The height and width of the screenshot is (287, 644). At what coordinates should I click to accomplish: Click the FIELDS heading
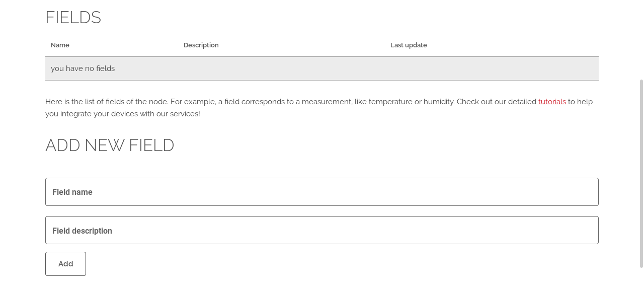coord(73,18)
